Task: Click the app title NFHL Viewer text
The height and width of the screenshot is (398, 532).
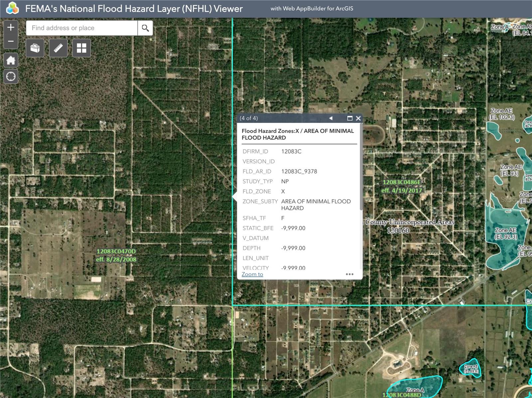Action: pyautogui.click(x=134, y=9)
